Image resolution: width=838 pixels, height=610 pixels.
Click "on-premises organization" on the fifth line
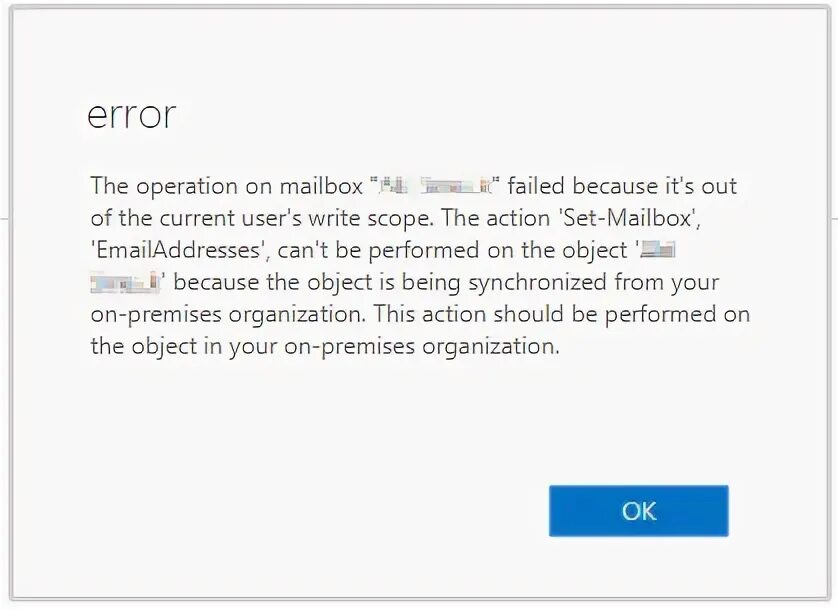pos(227,314)
